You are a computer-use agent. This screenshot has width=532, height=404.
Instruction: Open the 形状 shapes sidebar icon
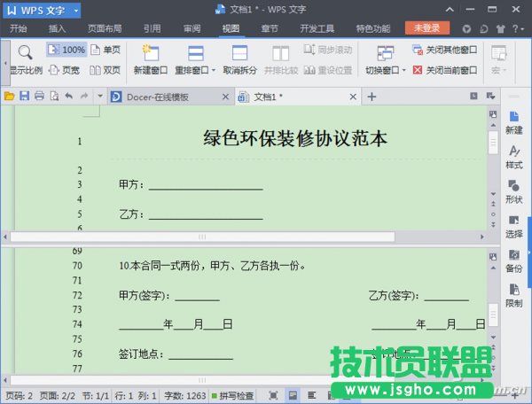pyautogui.click(x=513, y=191)
